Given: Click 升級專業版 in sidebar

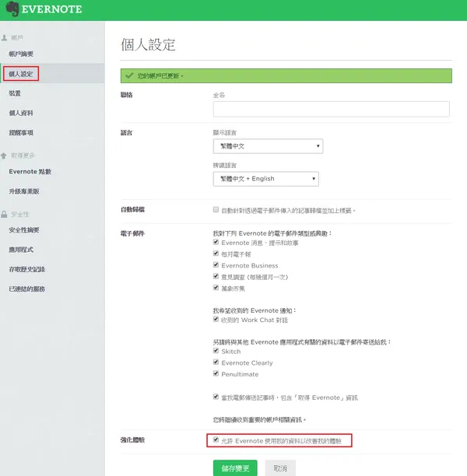Looking at the screenshot, I should coord(24,191).
